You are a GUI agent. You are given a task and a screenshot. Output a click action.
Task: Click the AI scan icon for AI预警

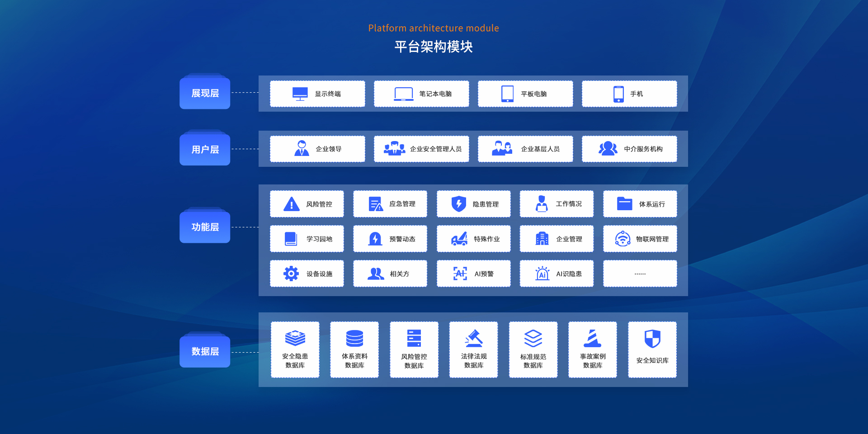click(460, 274)
